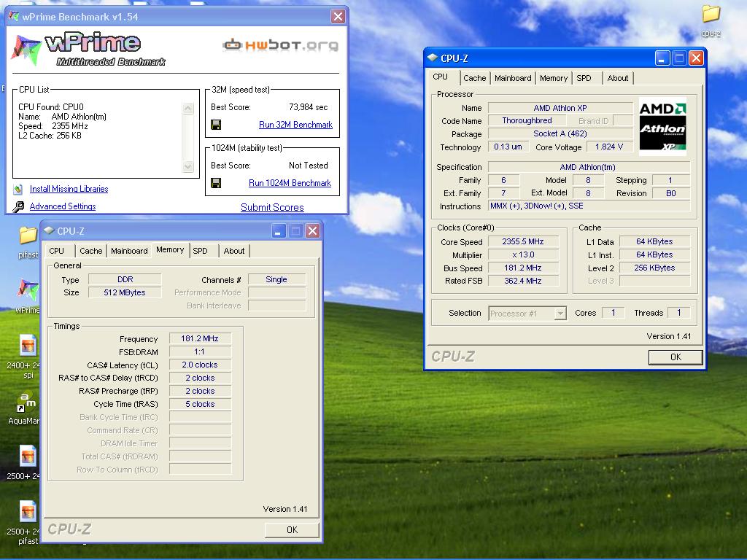This screenshot has height=560, width=747.
Task: Switch to Cache tab in CPU-Z processor window
Action: pos(474,78)
